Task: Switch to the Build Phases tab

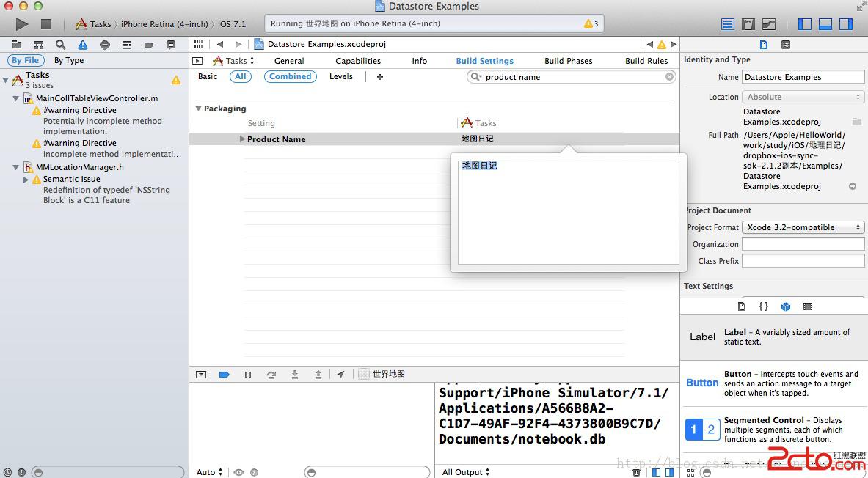Action: (568, 61)
